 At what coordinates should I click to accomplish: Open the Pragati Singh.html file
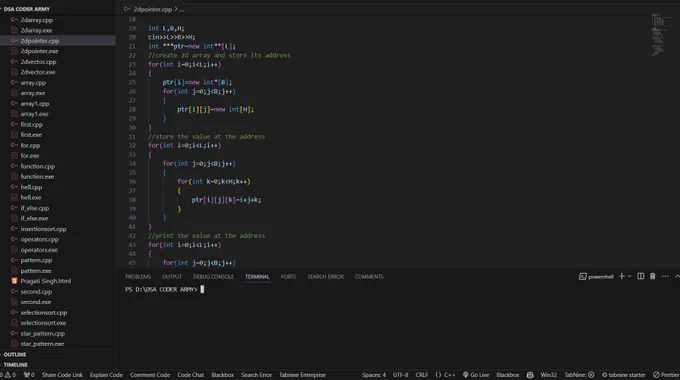click(x=46, y=281)
